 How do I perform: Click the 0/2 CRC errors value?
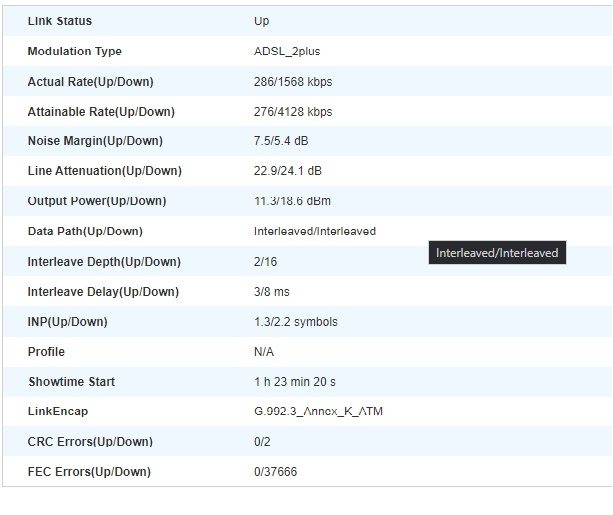coord(262,442)
